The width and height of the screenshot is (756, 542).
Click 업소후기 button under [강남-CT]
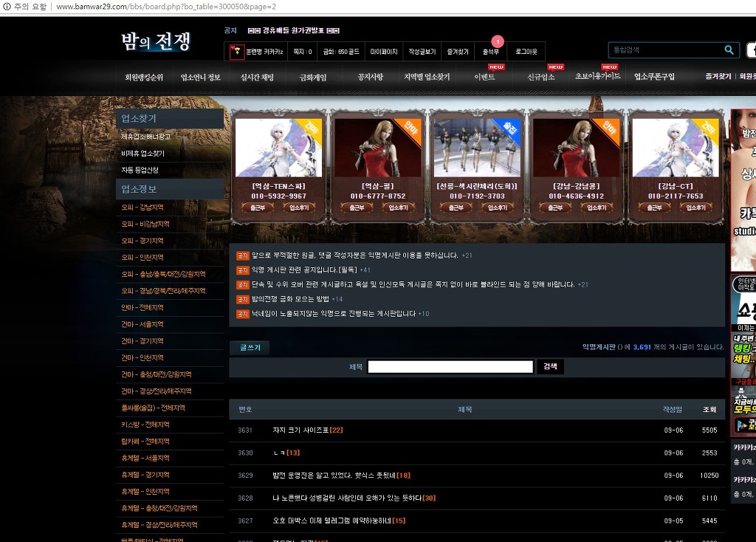[x=696, y=207]
